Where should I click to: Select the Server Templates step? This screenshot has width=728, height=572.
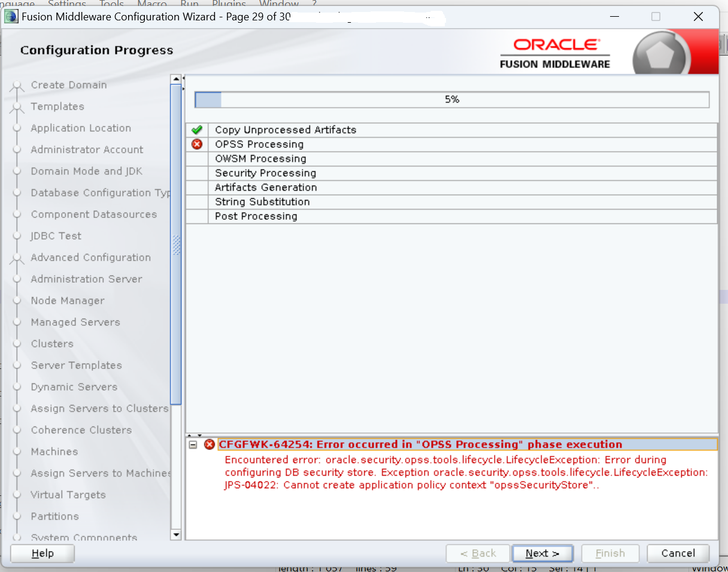point(76,365)
